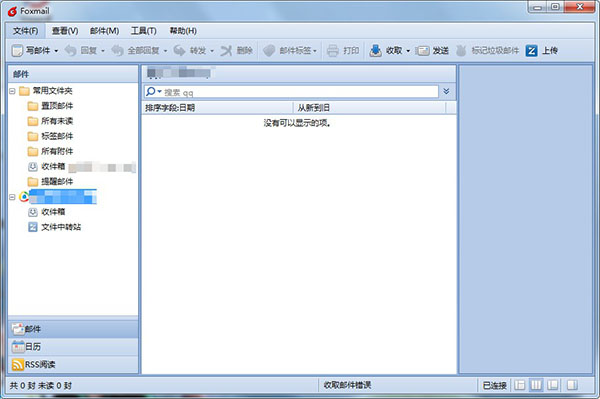Click the Reply (回复) toolbar icon
Screen dimensions: 600x399
[x=71, y=50]
